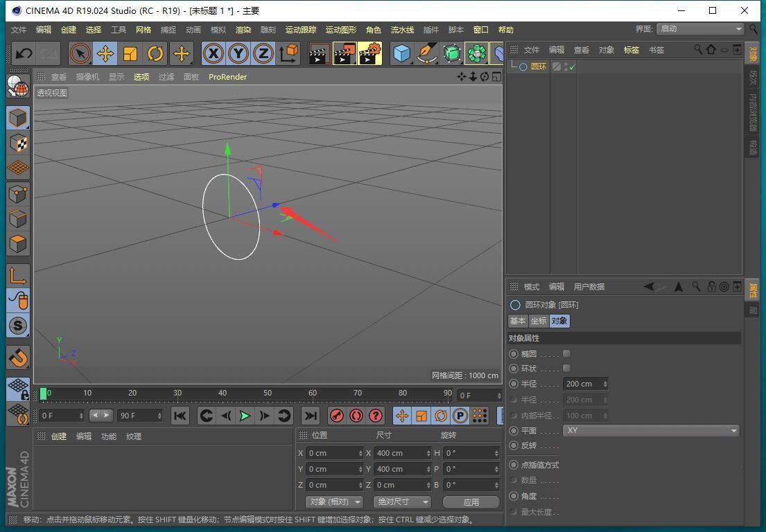Toggle 圆环 object enable green checkmark
The width and height of the screenshot is (766, 532).
tap(572, 67)
